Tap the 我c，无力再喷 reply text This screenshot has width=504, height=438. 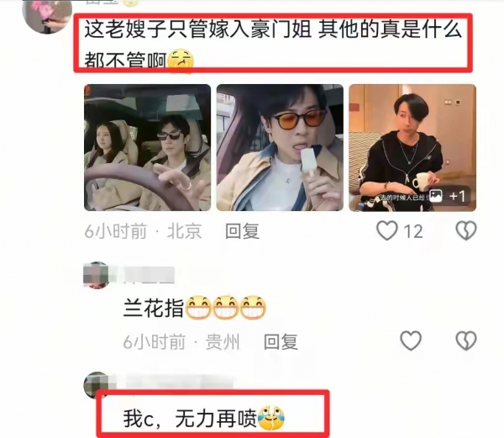204,418
